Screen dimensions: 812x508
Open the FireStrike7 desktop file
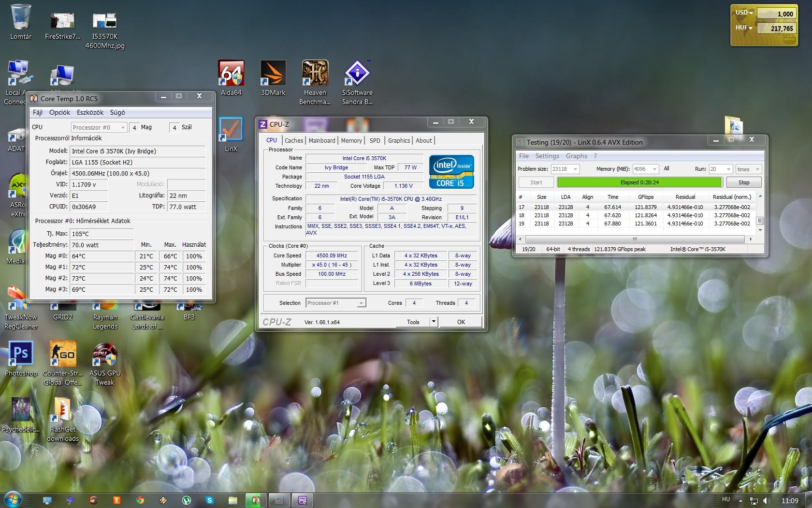[62, 25]
